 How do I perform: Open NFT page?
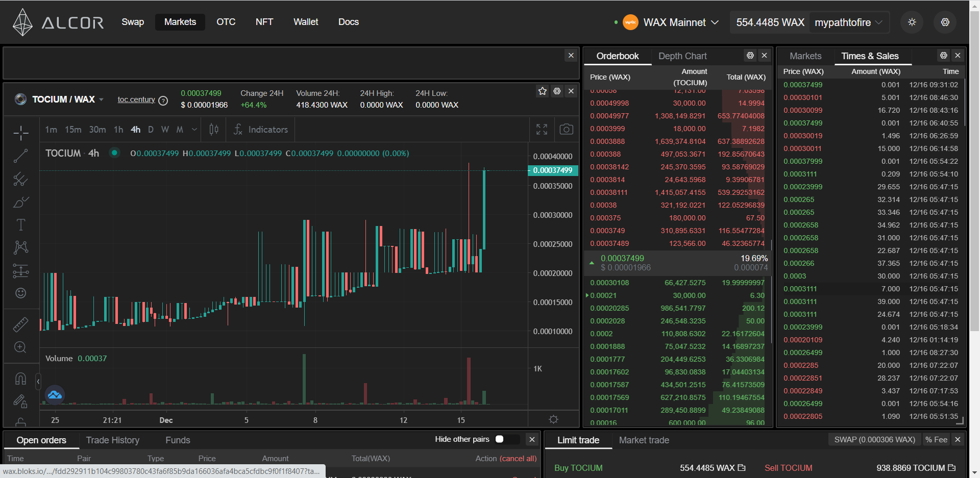[264, 22]
